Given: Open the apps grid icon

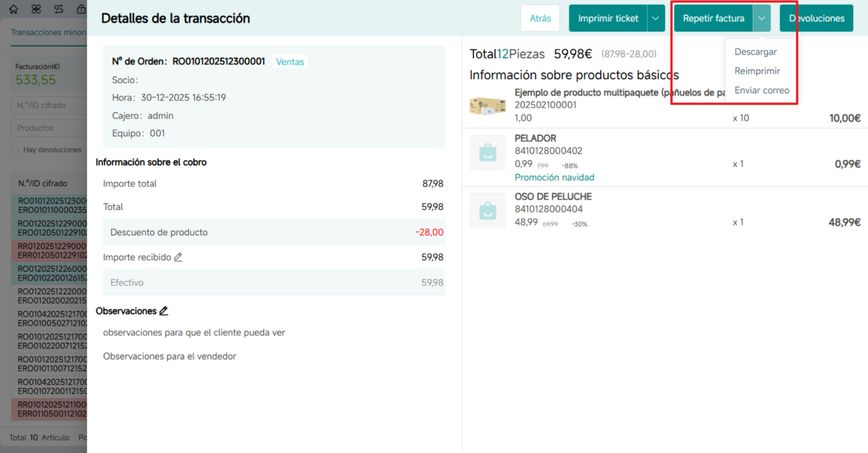Looking at the screenshot, I should point(36,9).
